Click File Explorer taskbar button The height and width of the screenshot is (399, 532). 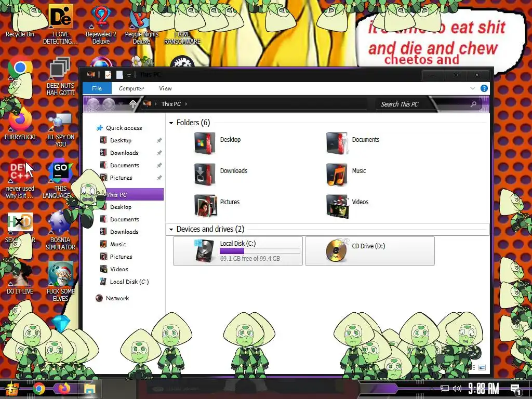(89, 389)
